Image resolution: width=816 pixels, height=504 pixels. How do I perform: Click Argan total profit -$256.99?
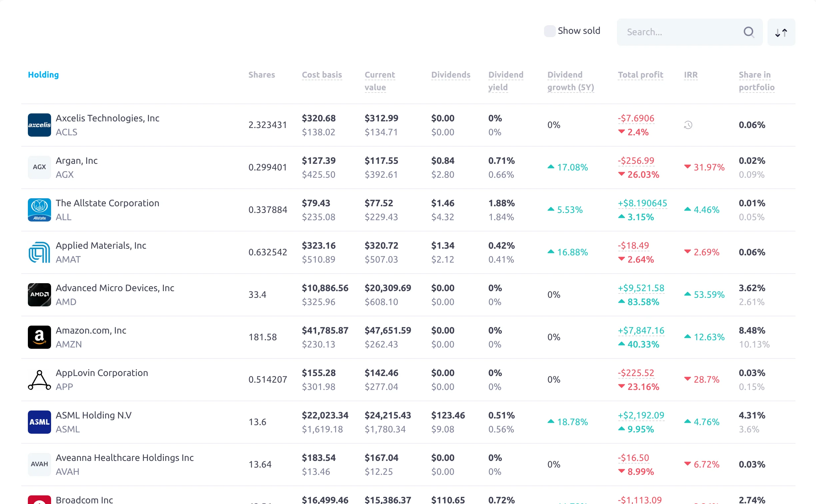coord(636,161)
